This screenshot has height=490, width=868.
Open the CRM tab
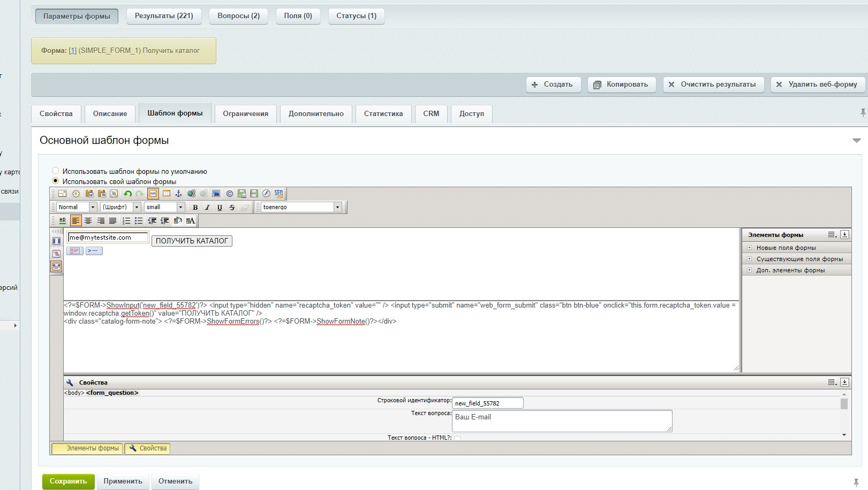pos(431,113)
